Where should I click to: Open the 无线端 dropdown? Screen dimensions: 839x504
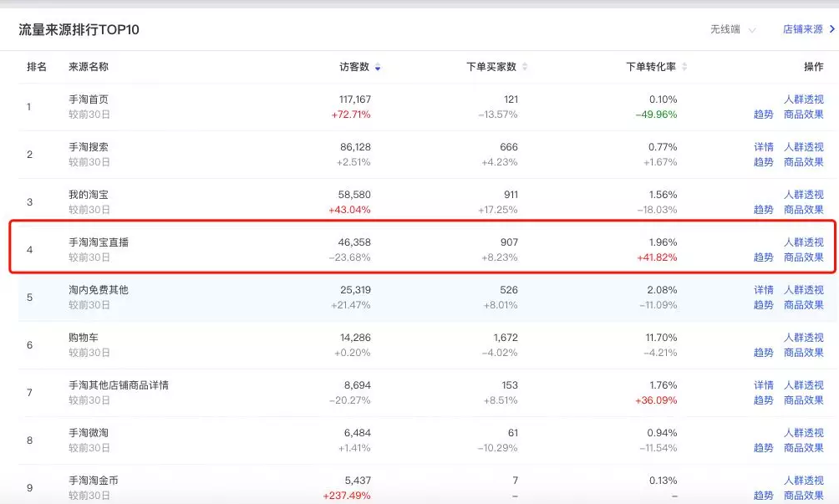(x=732, y=29)
